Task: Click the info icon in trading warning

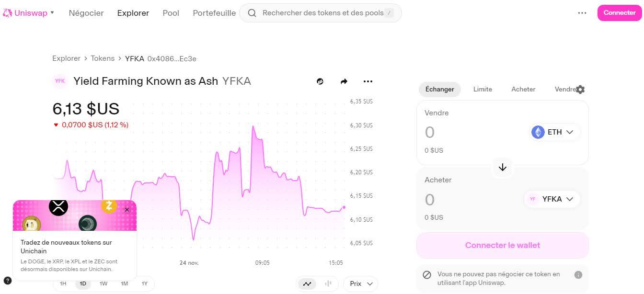Action: (x=578, y=275)
